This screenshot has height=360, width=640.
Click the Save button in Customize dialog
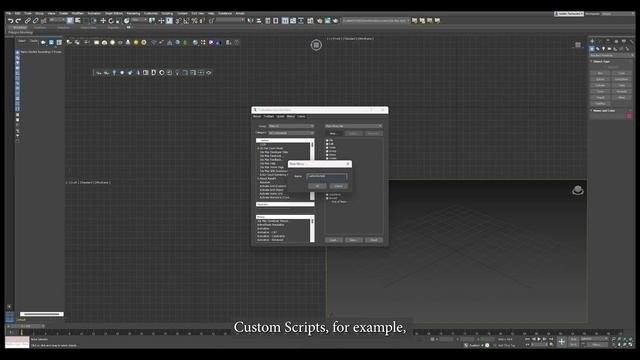coord(353,240)
